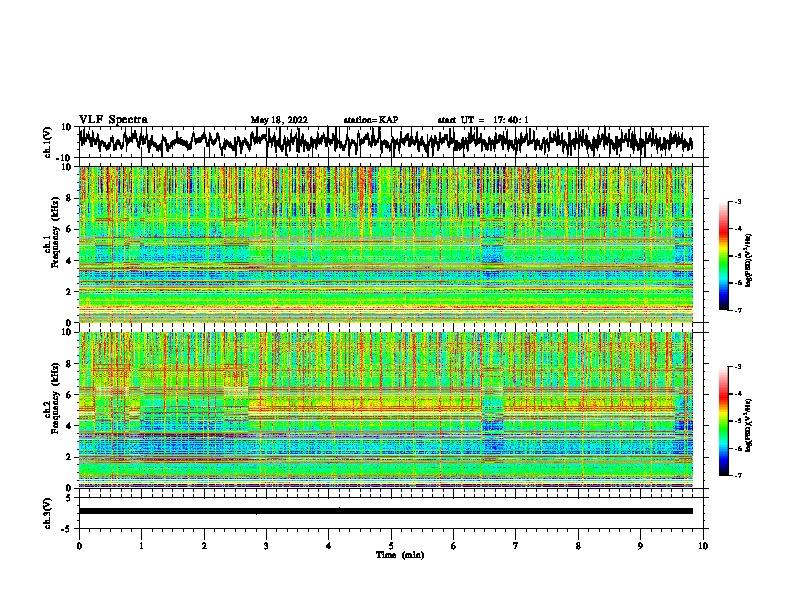Click the ch.1 spectrogram panel
This screenshot has height=612, width=792.
tap(385, 244)
